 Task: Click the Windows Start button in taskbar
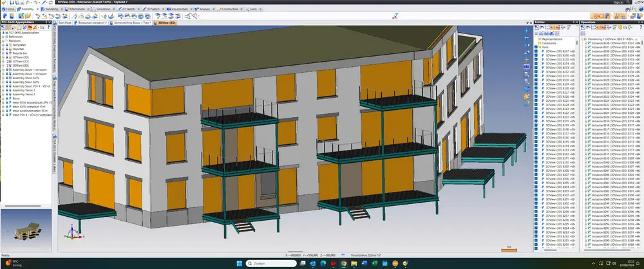(x=241, y=263)
